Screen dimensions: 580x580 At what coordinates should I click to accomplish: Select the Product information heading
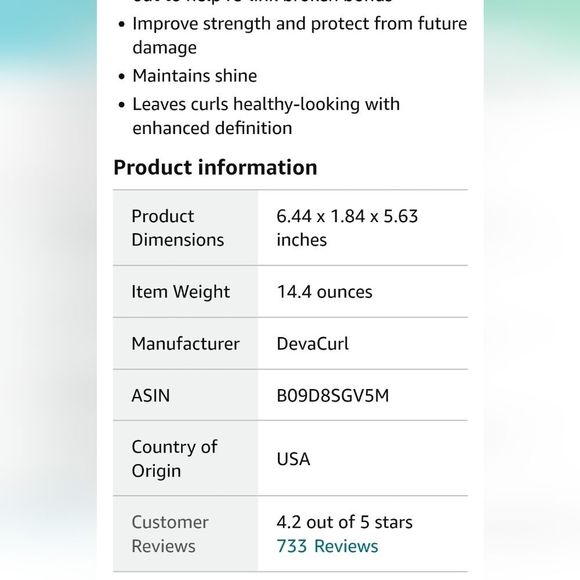[215, 167]
